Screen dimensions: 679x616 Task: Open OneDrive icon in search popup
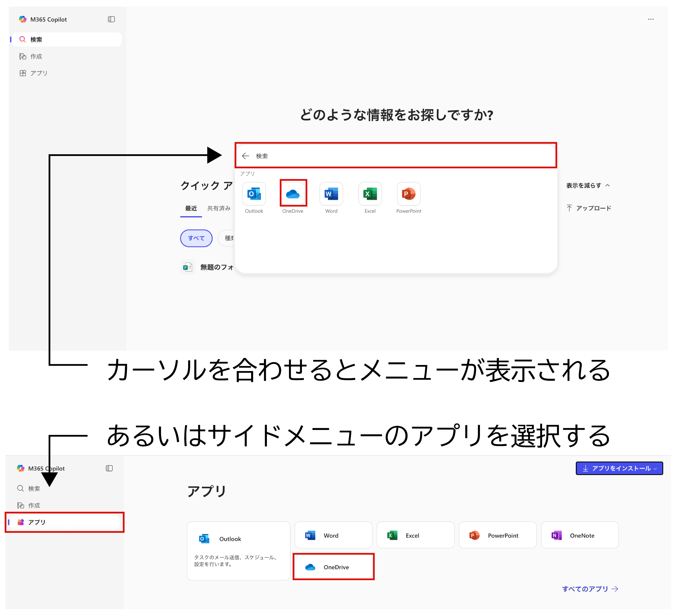point(293,194)
